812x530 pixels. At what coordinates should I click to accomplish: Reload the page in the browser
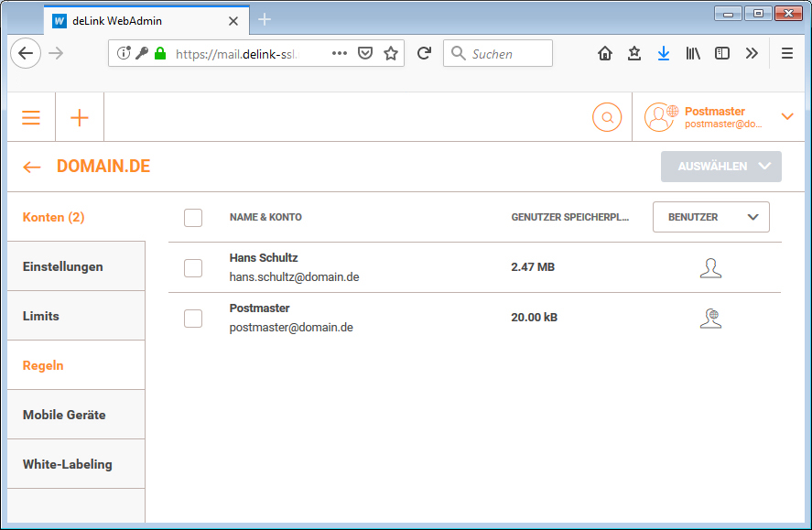424,53
